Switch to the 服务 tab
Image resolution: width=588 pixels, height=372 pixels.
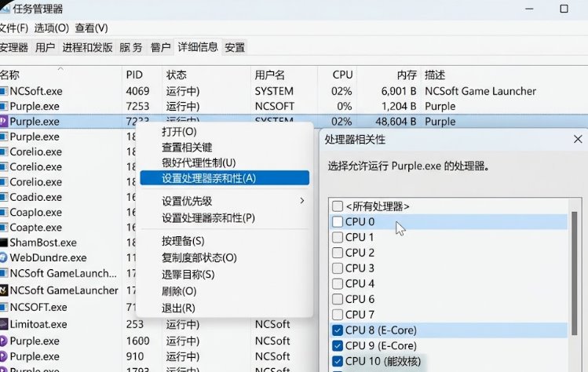[131, 47]
